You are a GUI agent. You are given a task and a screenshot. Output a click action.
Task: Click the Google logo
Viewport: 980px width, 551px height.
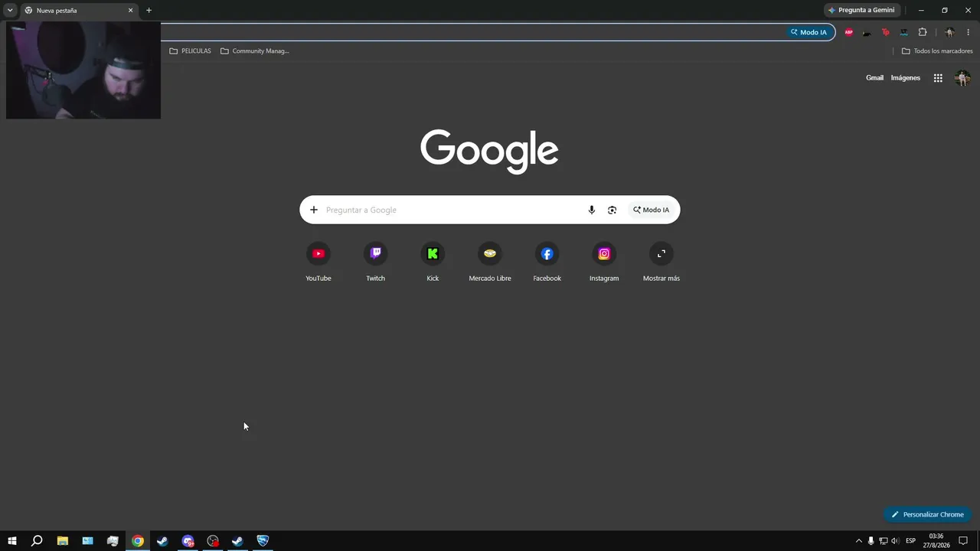(x=489, y=151)
